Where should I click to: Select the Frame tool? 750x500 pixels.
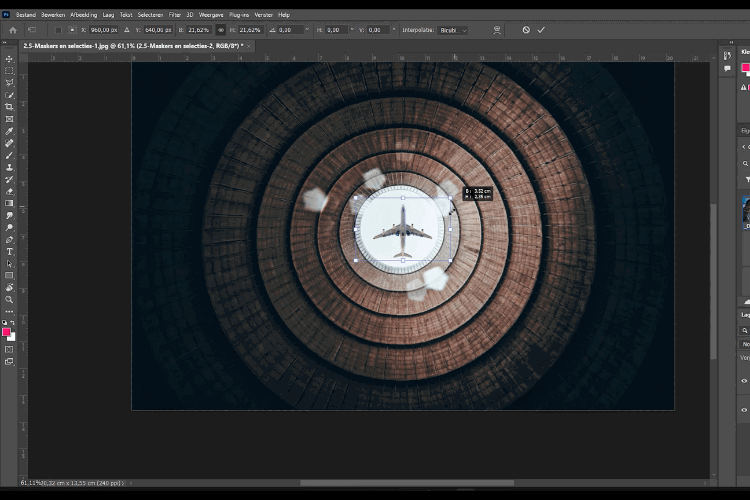(9, 119)
